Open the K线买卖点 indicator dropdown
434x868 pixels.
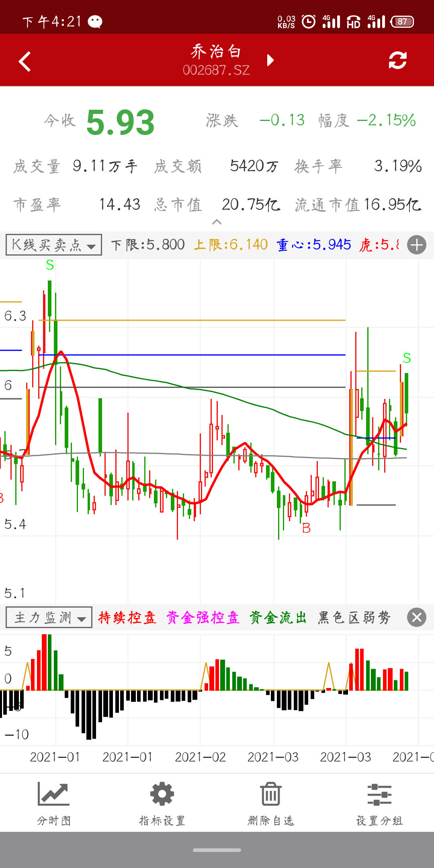pos(53,245)
